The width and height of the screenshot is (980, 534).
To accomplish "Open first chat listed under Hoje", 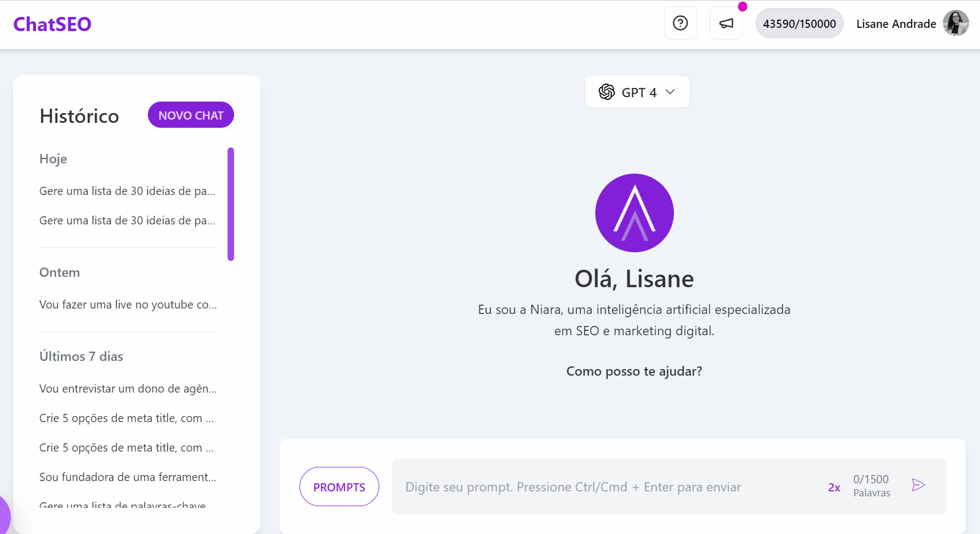I will click(x=127, y=191).
